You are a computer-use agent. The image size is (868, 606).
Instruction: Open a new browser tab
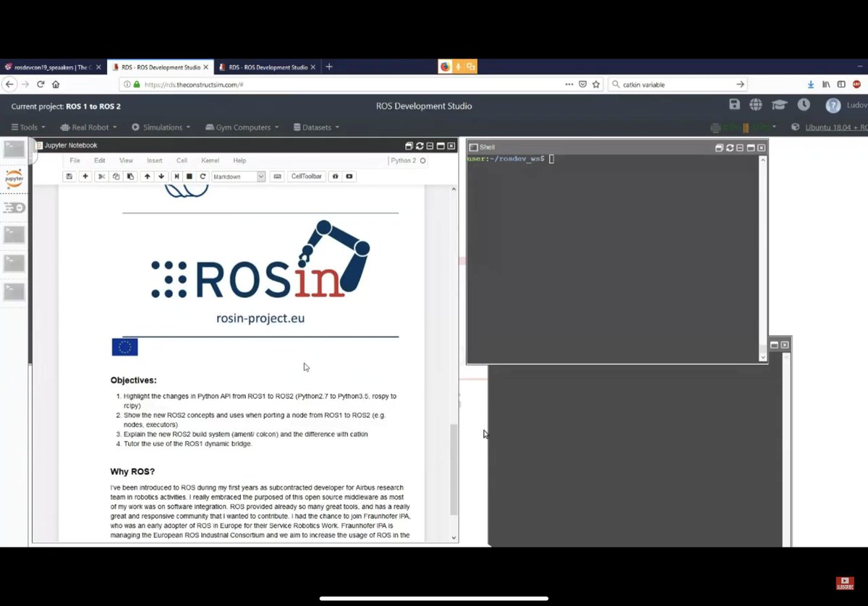[329, 67]
